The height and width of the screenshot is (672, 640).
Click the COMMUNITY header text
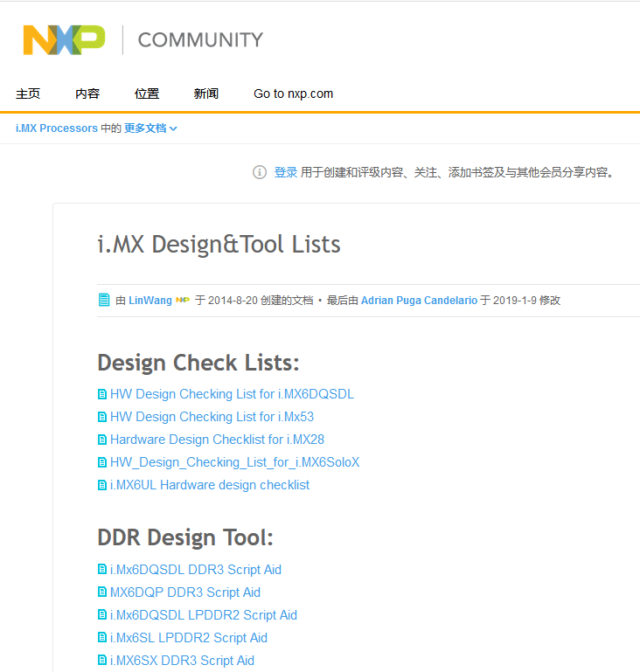coord(200,40)
